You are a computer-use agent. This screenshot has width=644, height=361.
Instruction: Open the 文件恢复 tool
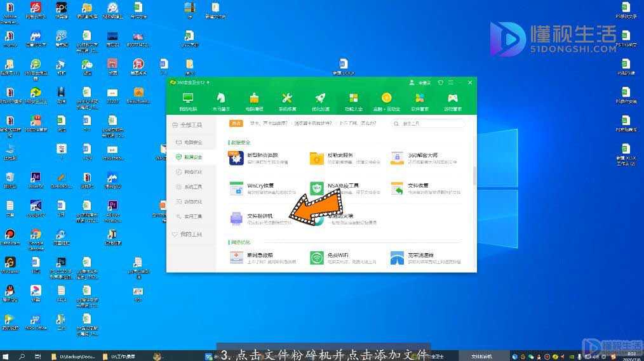[x=425, y=188]
